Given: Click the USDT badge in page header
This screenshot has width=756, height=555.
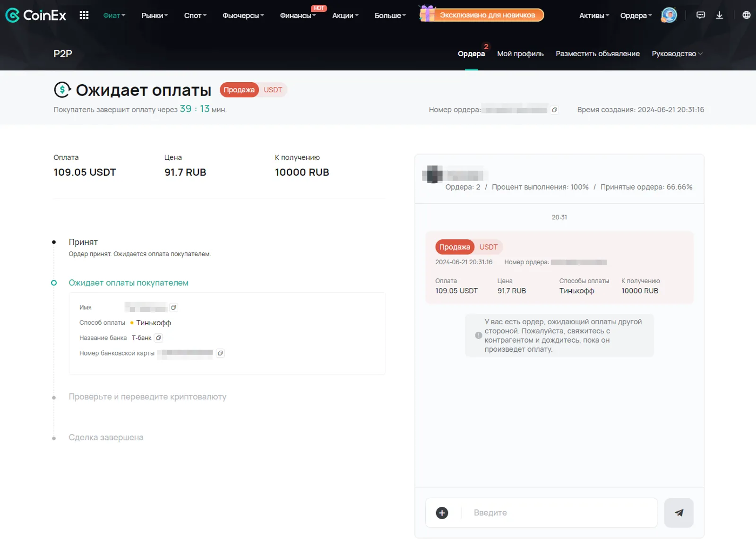Looking at the screenshot, I should (273, 90).
